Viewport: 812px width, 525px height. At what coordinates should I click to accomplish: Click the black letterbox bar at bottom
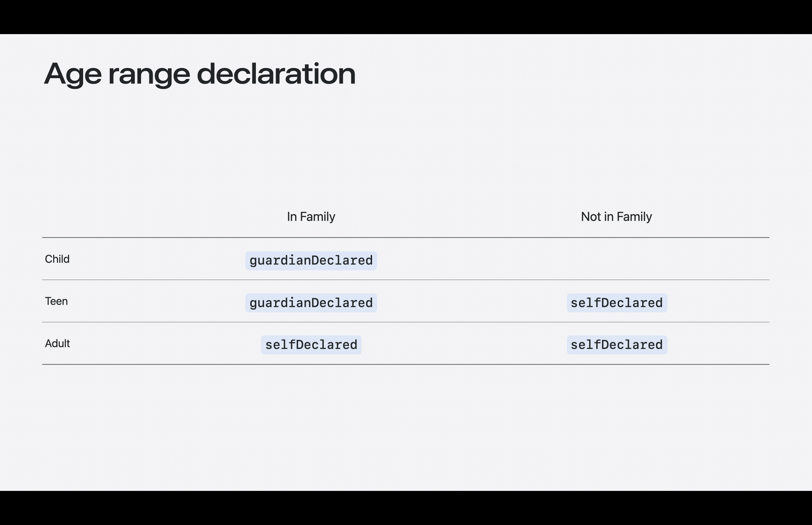tap(406, 508)
